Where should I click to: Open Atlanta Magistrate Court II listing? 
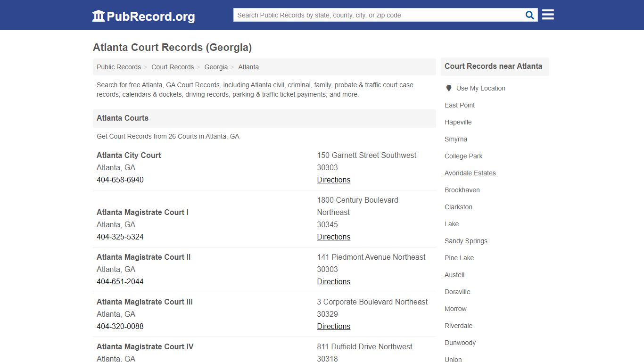tap(144, 257)
